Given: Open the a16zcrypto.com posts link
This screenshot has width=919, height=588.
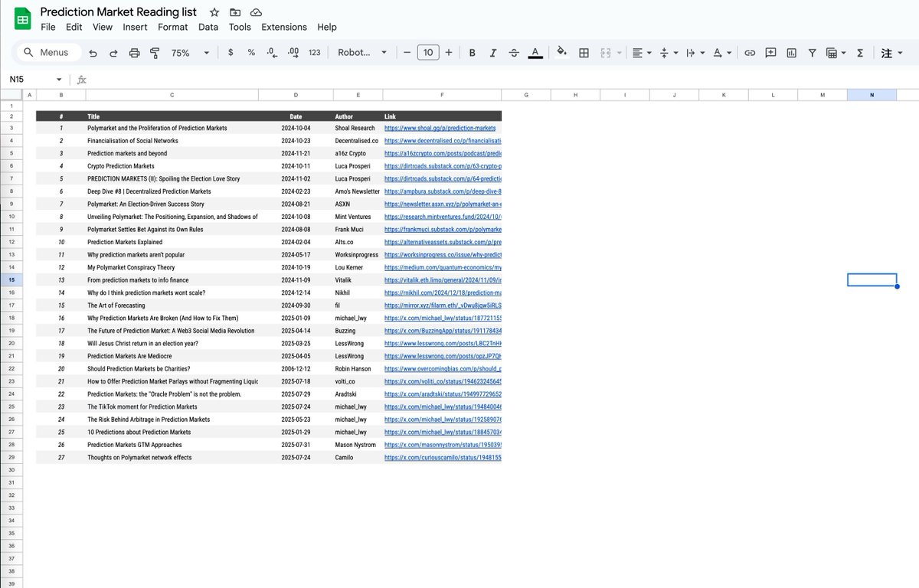Looking at the screenshot, I should click(x=443, y=153).
